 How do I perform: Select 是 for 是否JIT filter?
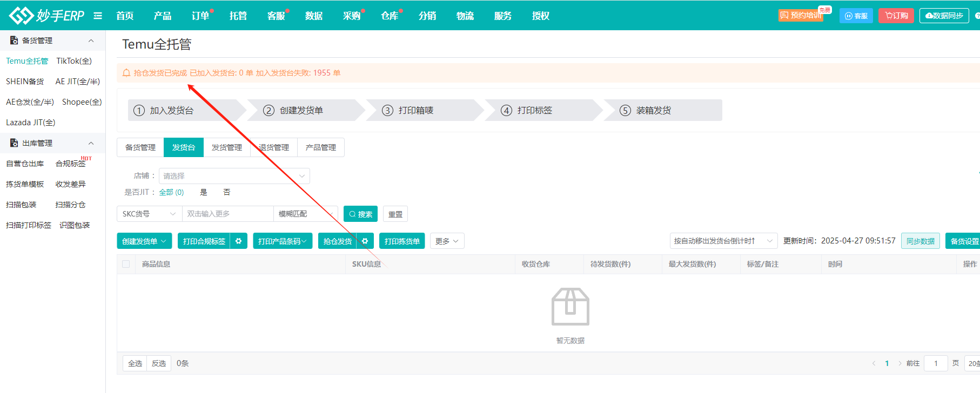point(204,192)
